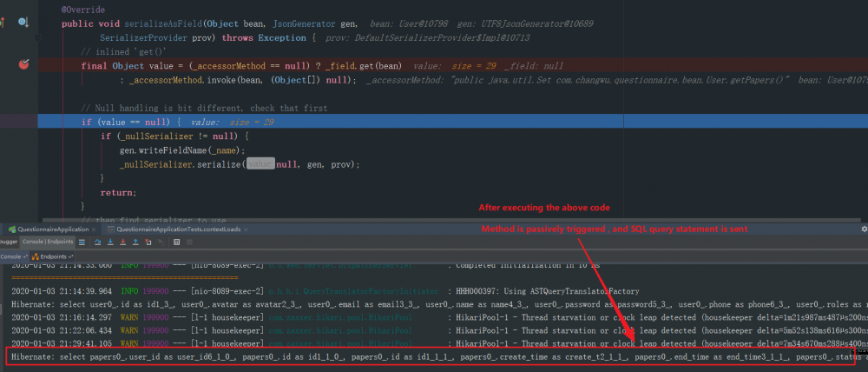Click the Show Execution Point icon
Viewport: 868px width, 372px height.
pos(82,242)
